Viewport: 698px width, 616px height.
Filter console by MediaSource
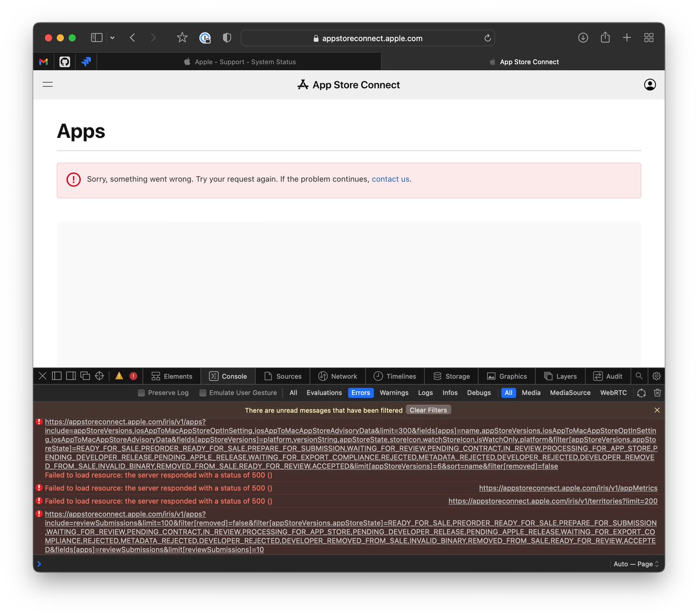pyautogui.click(x=570, y=393)
